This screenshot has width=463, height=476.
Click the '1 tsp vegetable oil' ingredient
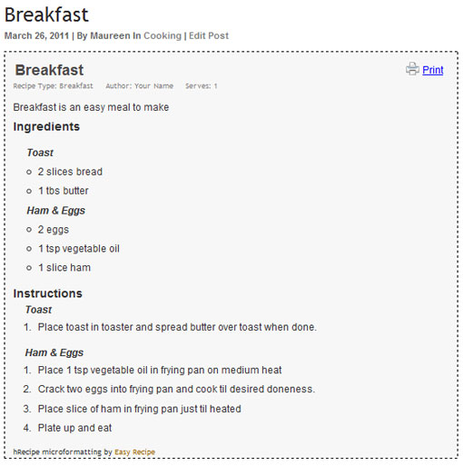(x=79, y=249)
